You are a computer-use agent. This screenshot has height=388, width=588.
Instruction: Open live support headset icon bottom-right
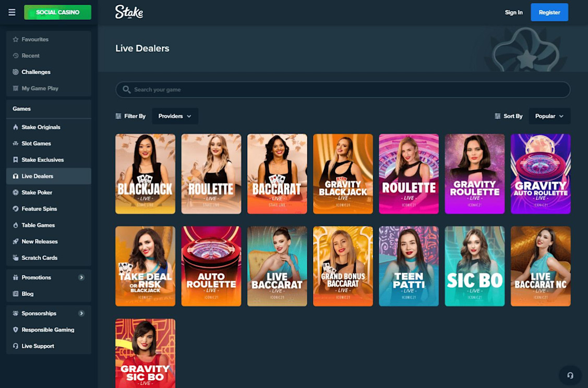(x=570, y=375)
